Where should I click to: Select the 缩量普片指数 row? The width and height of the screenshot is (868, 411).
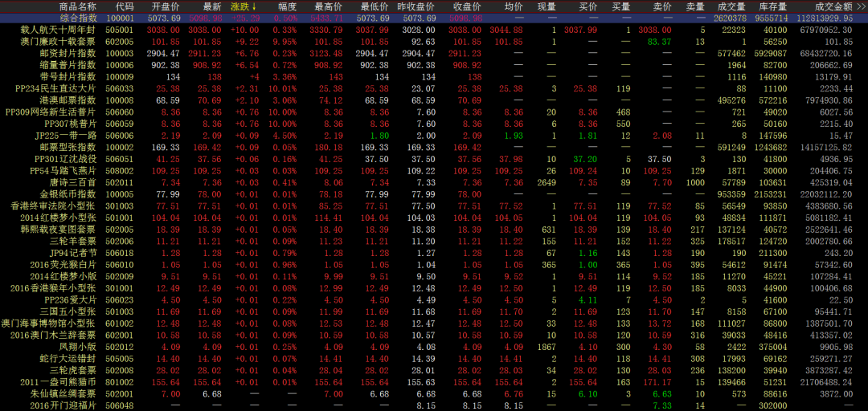434,65
